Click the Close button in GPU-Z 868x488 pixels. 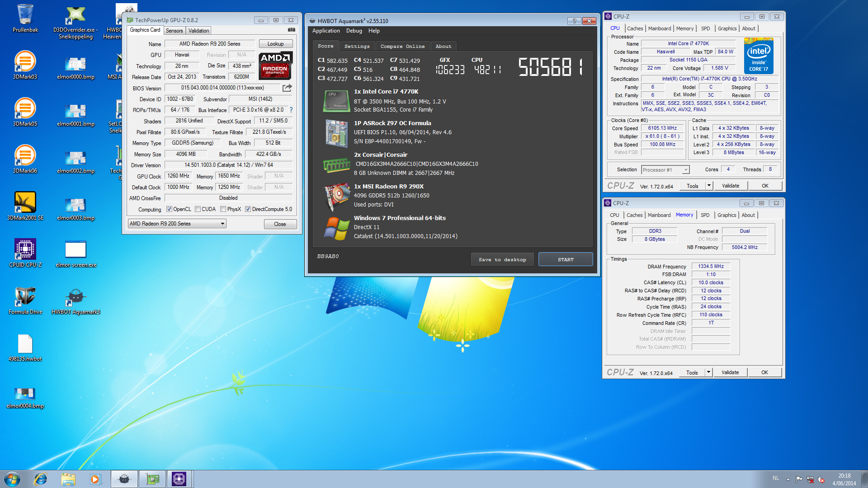(x=280, y=224)
